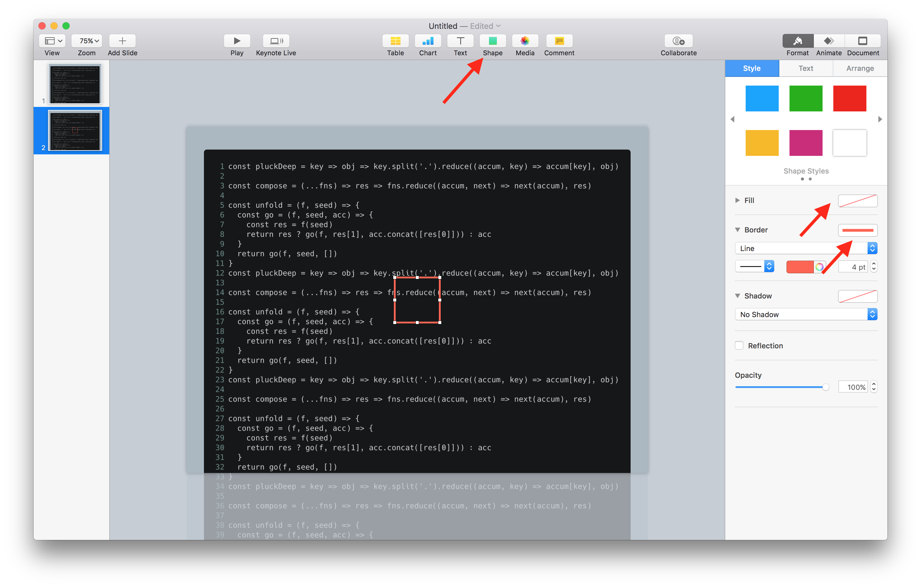This screenshot has width=921, height=588.
Task: Open the Shape tool menu
Action: coord(492,41)
